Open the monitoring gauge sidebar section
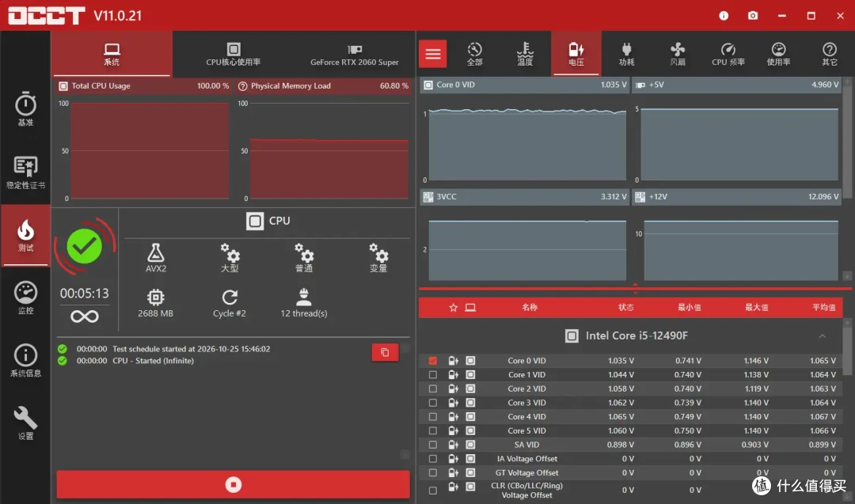 pyautogui.click(x=25, y=297)
